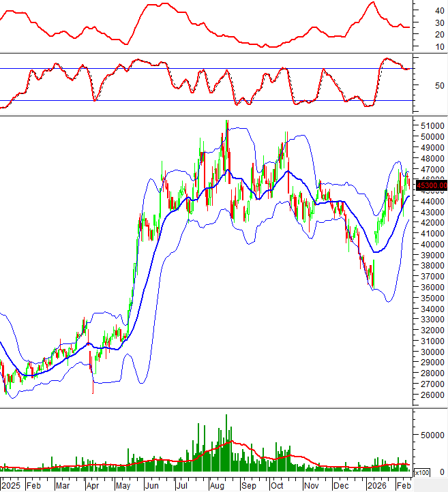Click the red 45300.00 current price tag
This screenshot has width=448, height=492.
pos(431,184)
